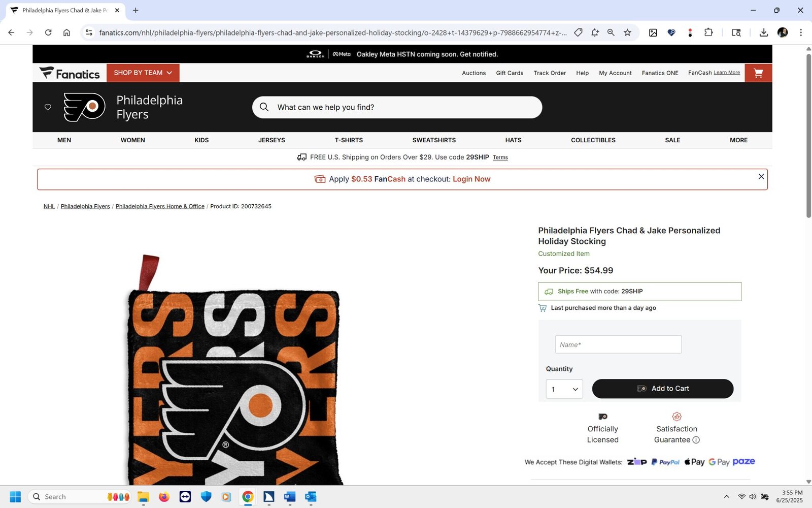Open the shopping cart icon
The image size is (812, 508).
(758, 73)
